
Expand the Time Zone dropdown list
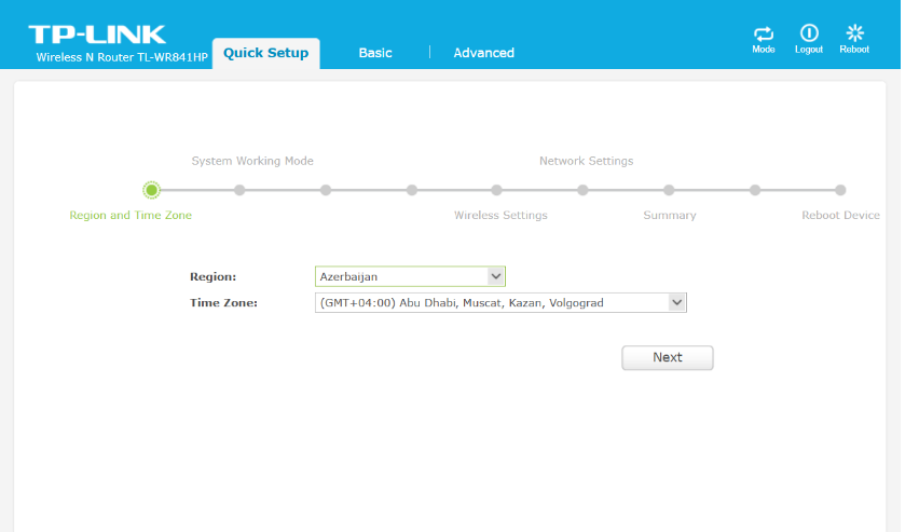point(500,303)
